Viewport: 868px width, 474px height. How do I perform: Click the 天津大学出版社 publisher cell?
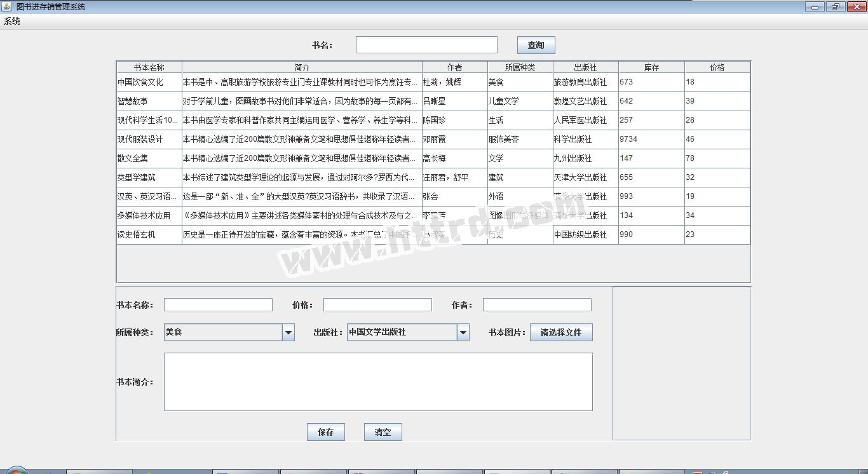pos(586,177)
